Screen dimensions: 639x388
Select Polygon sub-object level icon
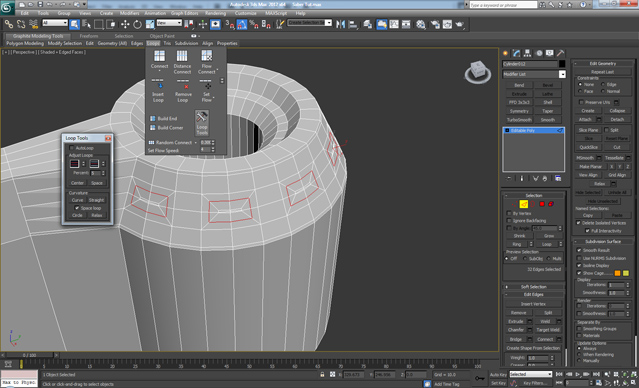[x=542, y=204]
